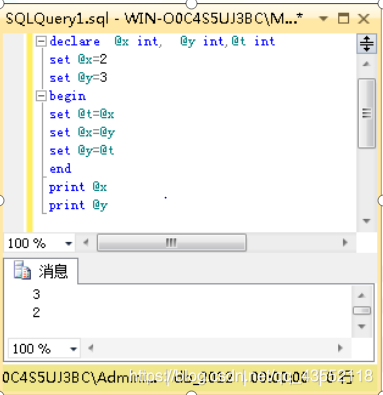Click the editor vertical scrollbar thumb
The image size is (383, 395).
coord(367,113)
